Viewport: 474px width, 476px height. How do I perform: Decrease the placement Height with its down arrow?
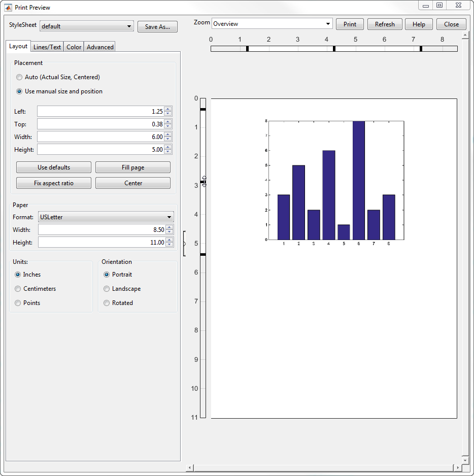168,152
